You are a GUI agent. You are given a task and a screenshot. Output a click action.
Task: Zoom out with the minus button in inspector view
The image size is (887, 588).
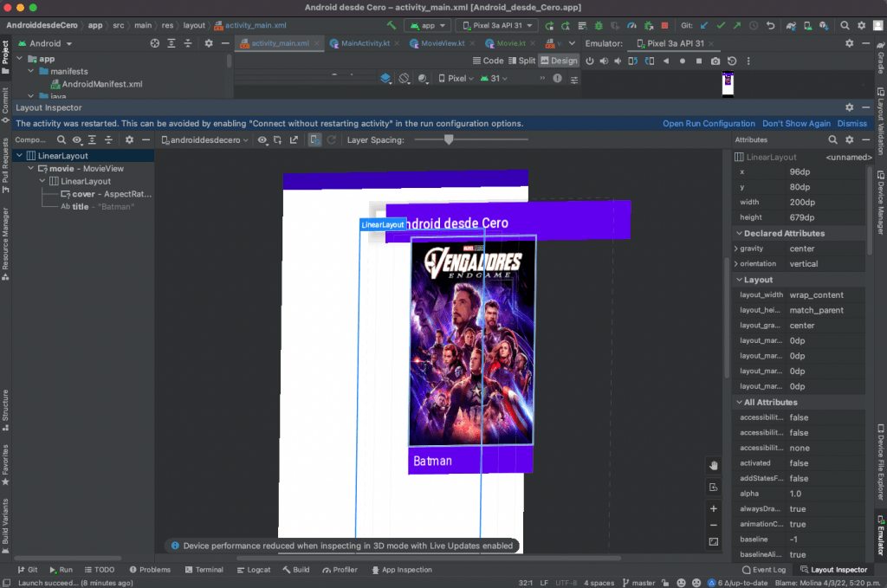[714, 526]
